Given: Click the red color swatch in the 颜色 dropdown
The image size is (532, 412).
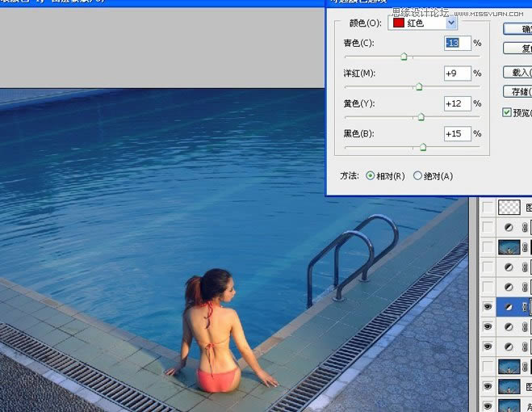Looking at the screenshot, I should point(400,23).
